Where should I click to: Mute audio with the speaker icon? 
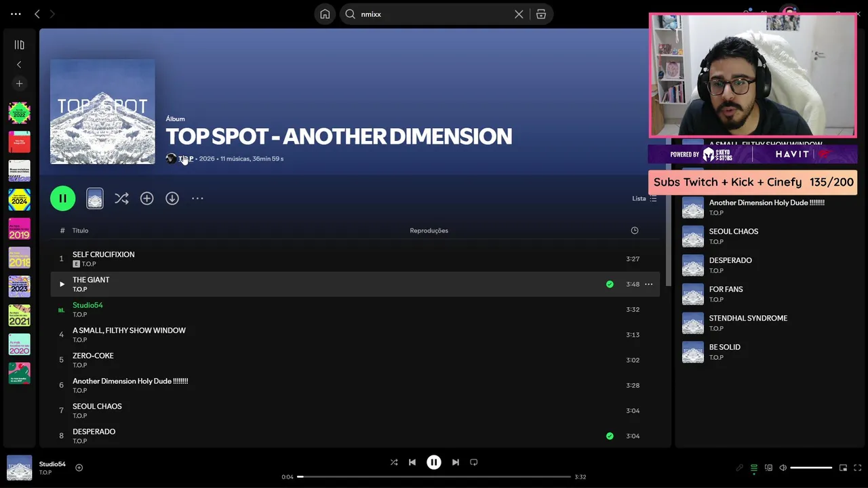click(783, 468)
